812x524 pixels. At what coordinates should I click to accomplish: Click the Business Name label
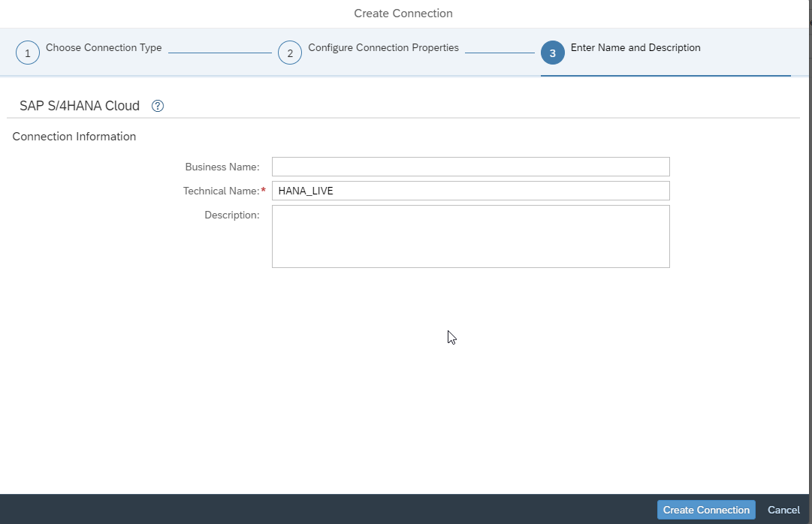click(222, 167)
